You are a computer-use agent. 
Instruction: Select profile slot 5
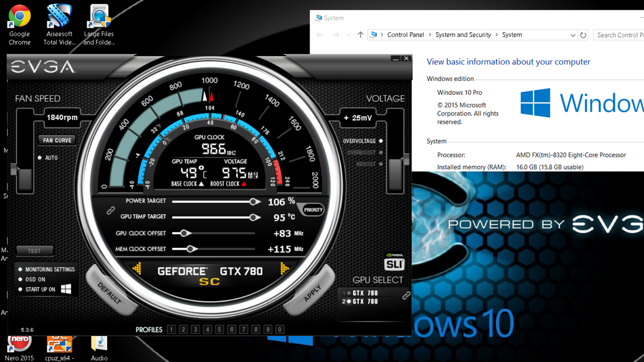tap(219, 330)
